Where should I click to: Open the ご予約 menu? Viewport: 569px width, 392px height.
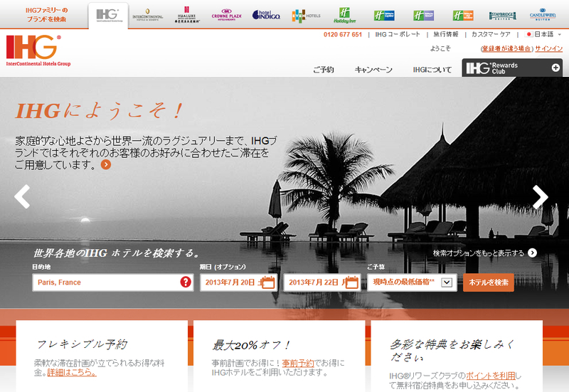pyautogui.click(x=324, y=69)
